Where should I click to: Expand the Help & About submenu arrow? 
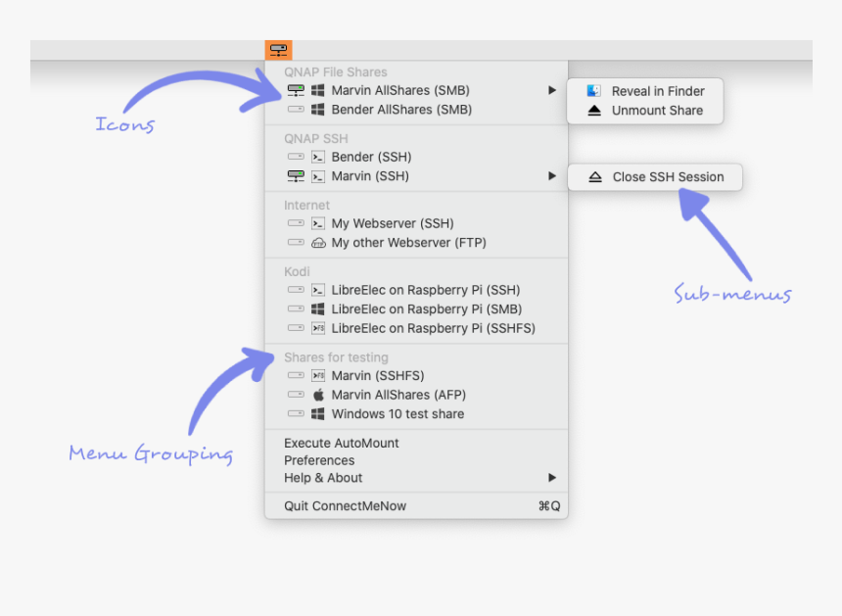point(552,478)
